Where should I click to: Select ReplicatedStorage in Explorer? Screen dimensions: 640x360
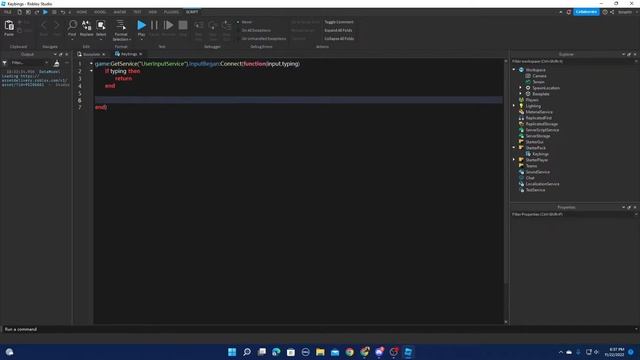coord(541,124)
